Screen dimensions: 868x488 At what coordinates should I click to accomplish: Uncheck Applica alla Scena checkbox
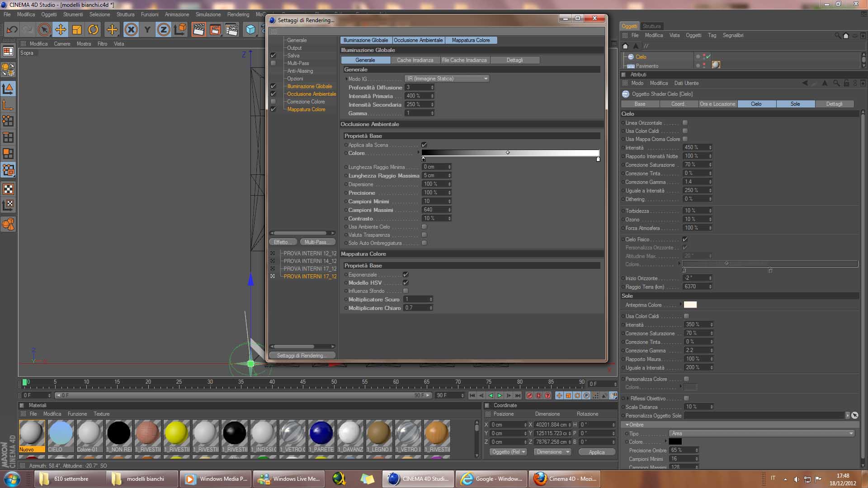coord(424,145)
